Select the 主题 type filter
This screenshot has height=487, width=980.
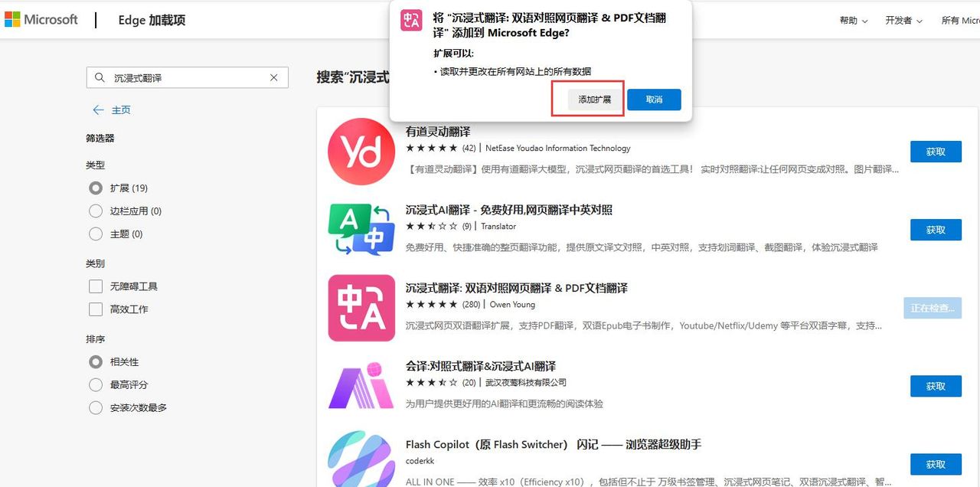point(96,234)
